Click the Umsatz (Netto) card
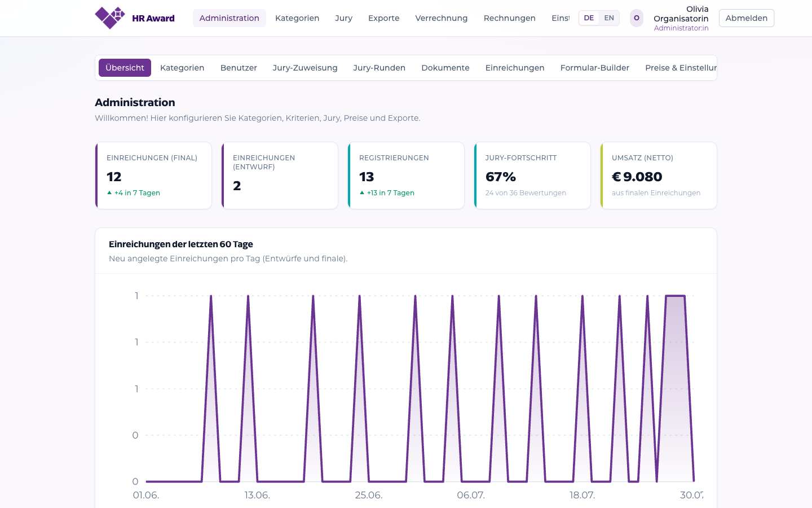 pyautogui.click(x=659, y=176)
